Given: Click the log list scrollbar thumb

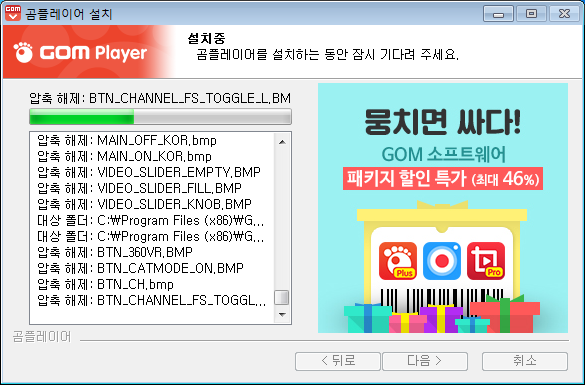Looking at the screenshot, I should (282, 298).
